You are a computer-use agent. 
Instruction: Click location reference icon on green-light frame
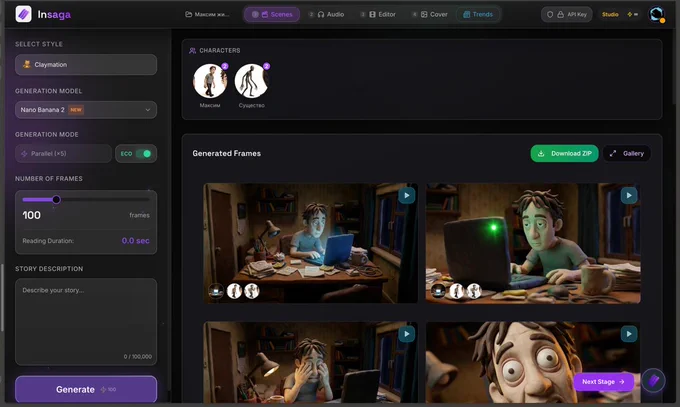(x=438, y=291)
